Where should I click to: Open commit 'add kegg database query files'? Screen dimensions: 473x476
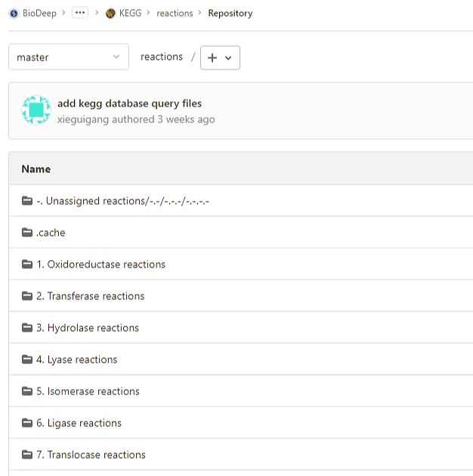tap(129, 104)
